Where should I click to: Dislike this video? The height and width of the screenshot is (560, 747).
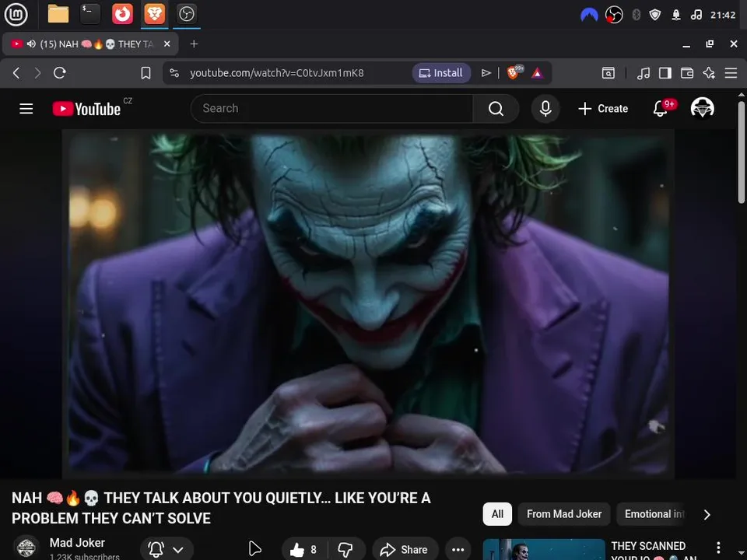point(345,550)
